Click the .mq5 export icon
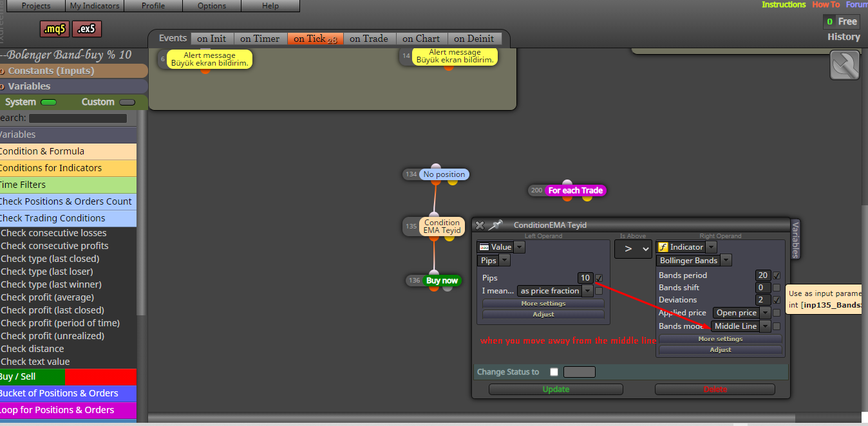This screenshot has height=426, width=868. point(55,29)
